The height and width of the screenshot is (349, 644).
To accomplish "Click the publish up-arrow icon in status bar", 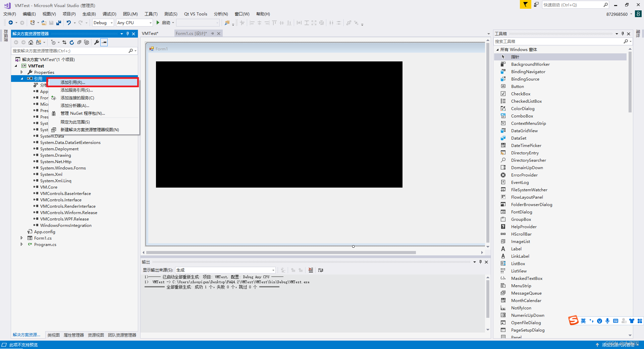I will [597, 345].
